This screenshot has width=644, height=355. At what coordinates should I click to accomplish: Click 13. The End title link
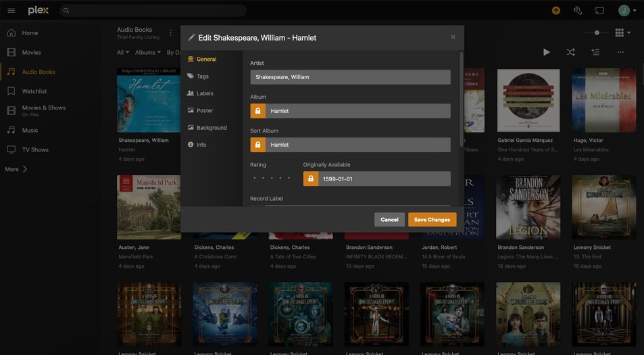pos(587,257)
